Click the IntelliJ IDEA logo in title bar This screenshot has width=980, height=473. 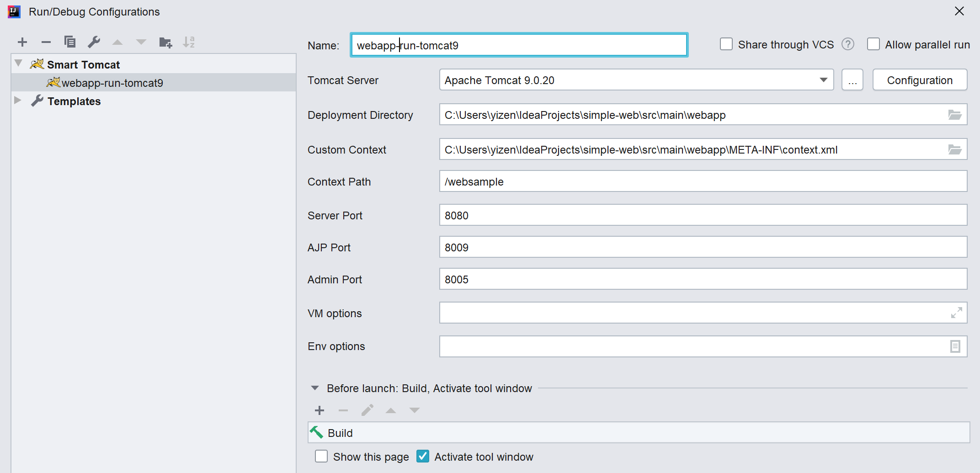[14, 11]
